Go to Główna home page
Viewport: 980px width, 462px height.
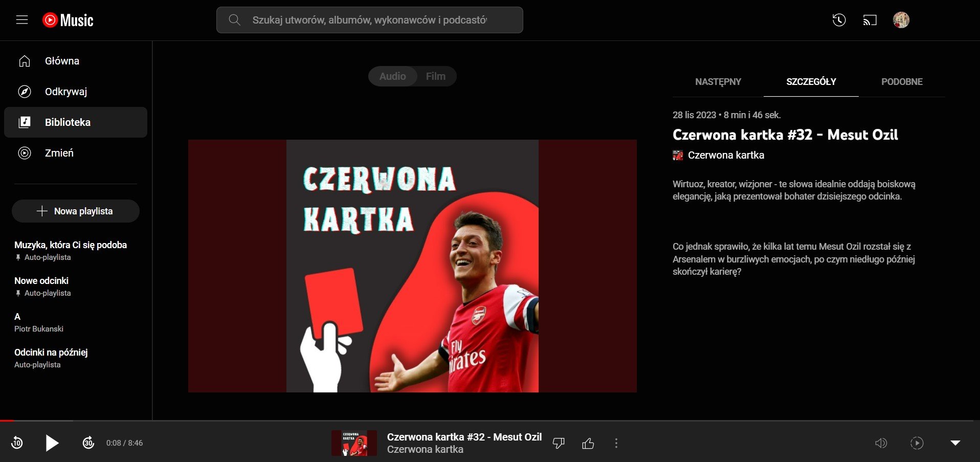pos(76,61)
